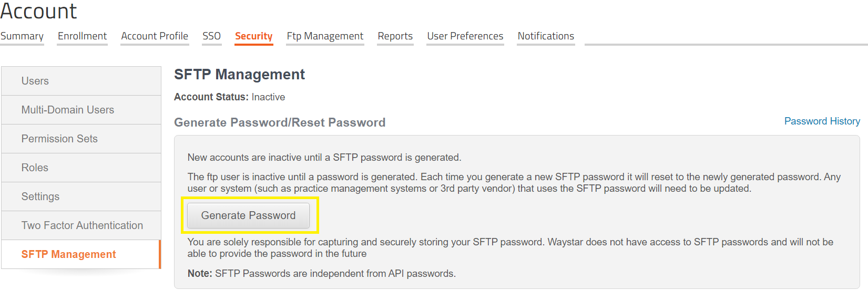Screen dimensions: 868x290
Task: Switch to the Enrollment tab
Action: [x=82, y=36]
